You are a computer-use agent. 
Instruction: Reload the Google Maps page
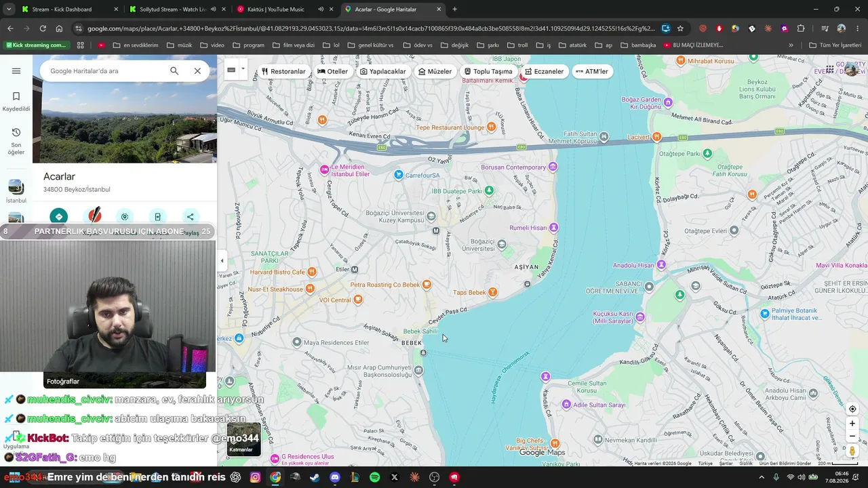tap(43, 28)
